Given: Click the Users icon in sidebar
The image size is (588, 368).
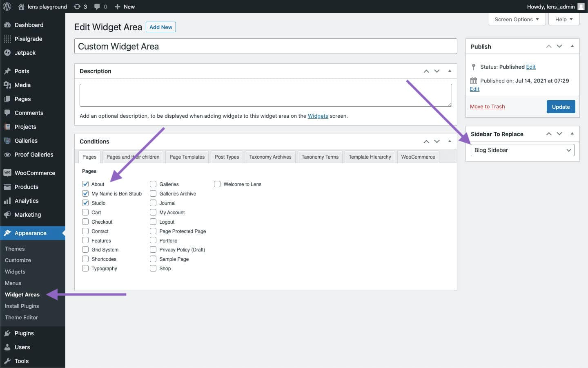Looking at the screenshot, I should (7, 347).
